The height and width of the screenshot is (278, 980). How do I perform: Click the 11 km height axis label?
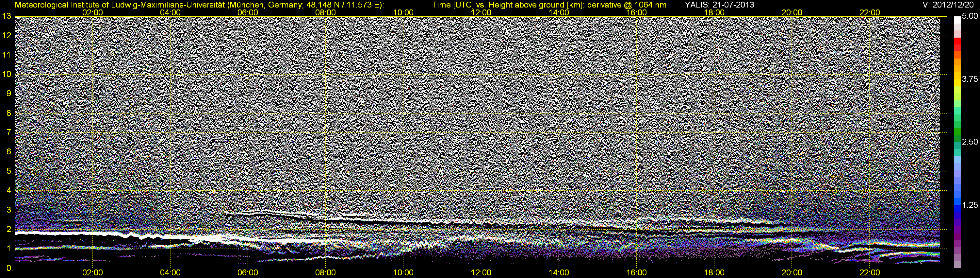tap(7, 55)
